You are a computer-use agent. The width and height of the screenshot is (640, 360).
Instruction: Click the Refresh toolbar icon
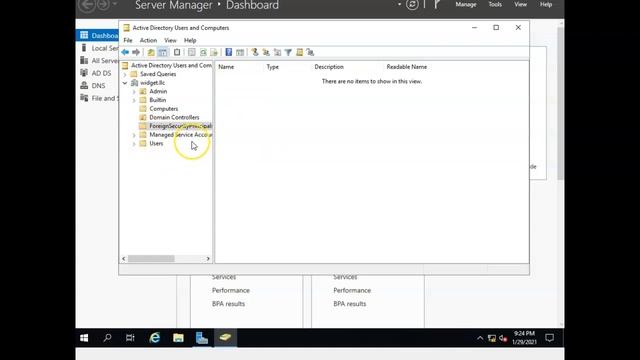click(203, 52)
